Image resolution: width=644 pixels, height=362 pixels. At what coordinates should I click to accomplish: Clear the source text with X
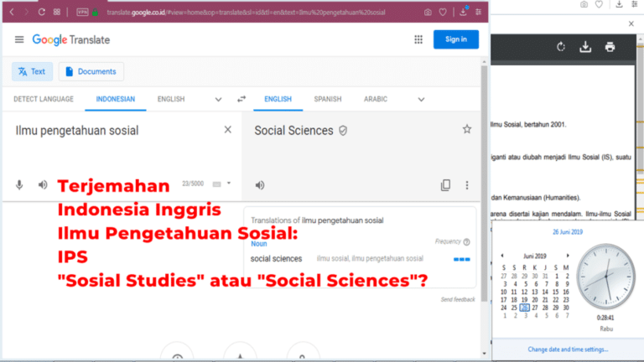click(x=227, y=130)
